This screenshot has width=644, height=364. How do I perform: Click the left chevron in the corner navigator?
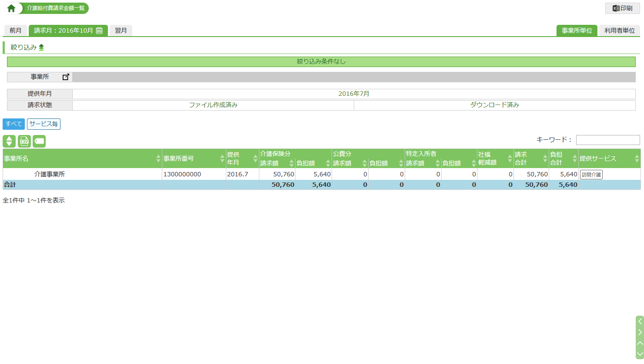[x=640, y=321]
